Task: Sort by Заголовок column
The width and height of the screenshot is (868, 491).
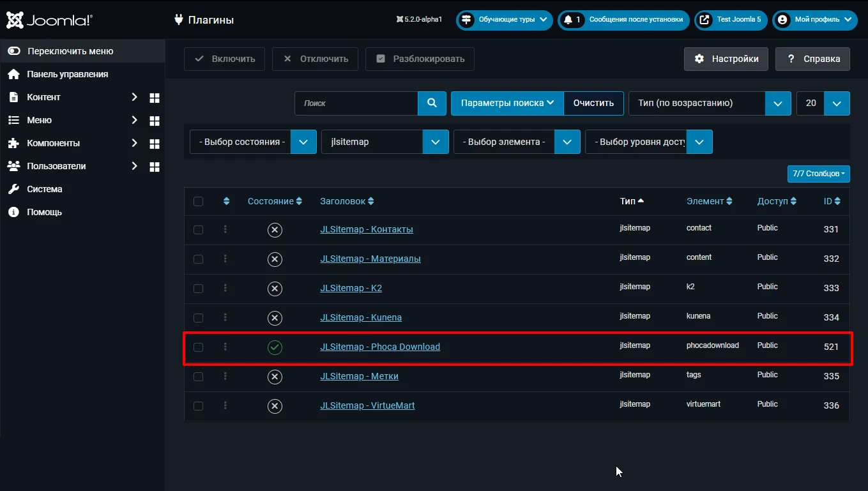Action: click(x=347, y=201)
